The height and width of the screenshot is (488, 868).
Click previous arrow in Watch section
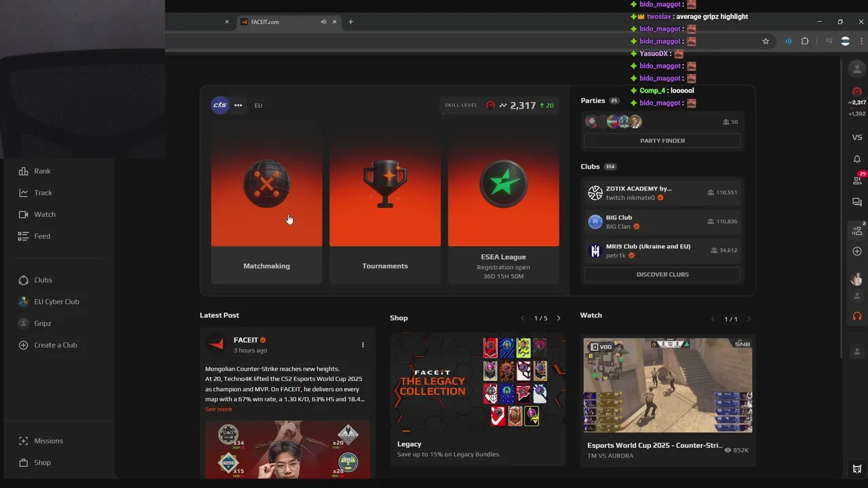pos(713,319)
